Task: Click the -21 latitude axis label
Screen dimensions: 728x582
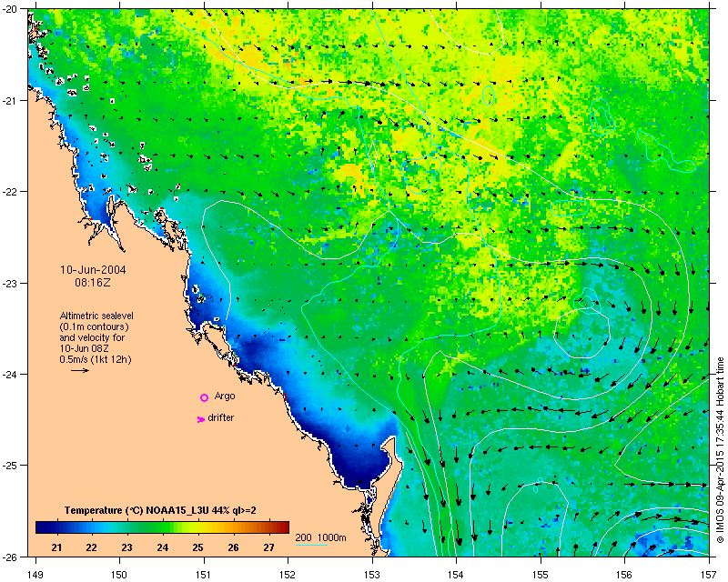Action: (9, 101)
